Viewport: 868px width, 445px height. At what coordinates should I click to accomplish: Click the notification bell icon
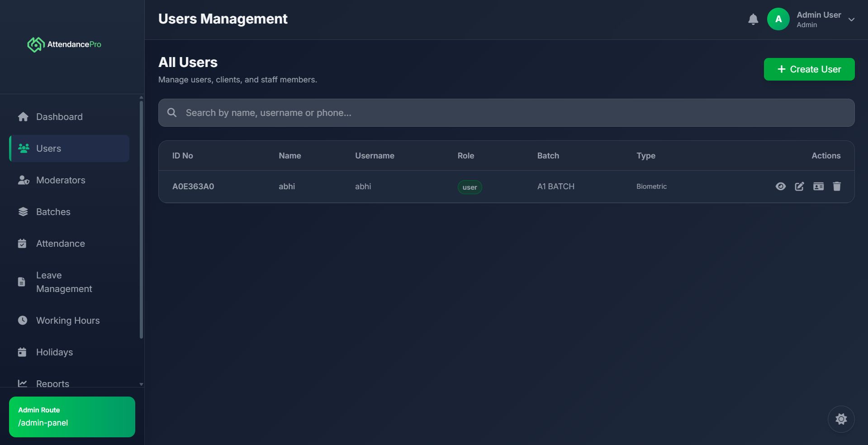tap(753, 19)
